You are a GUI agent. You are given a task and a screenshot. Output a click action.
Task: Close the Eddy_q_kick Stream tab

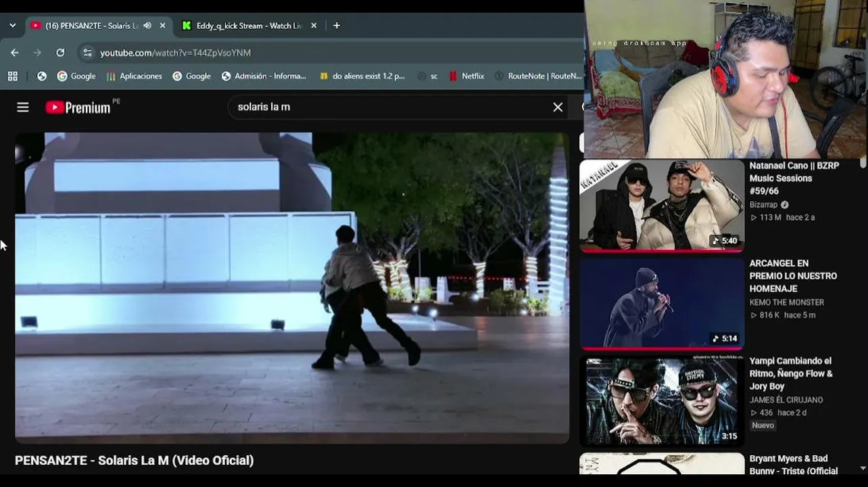pyautogui.click(x=314, y=26)
